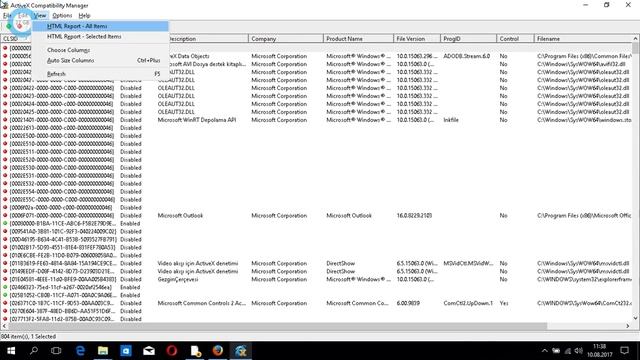Select the GezginÇerçevesi description cell
The image size is (640, 360).
pos(178,279)
